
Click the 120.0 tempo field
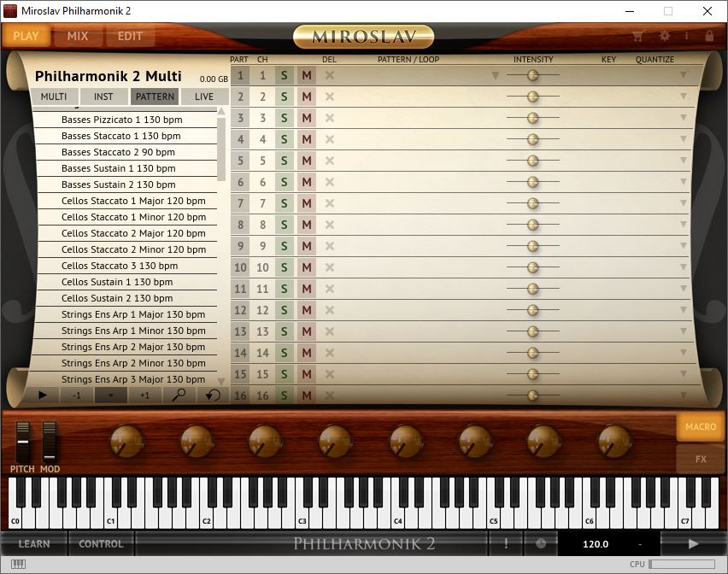point(596,543)
